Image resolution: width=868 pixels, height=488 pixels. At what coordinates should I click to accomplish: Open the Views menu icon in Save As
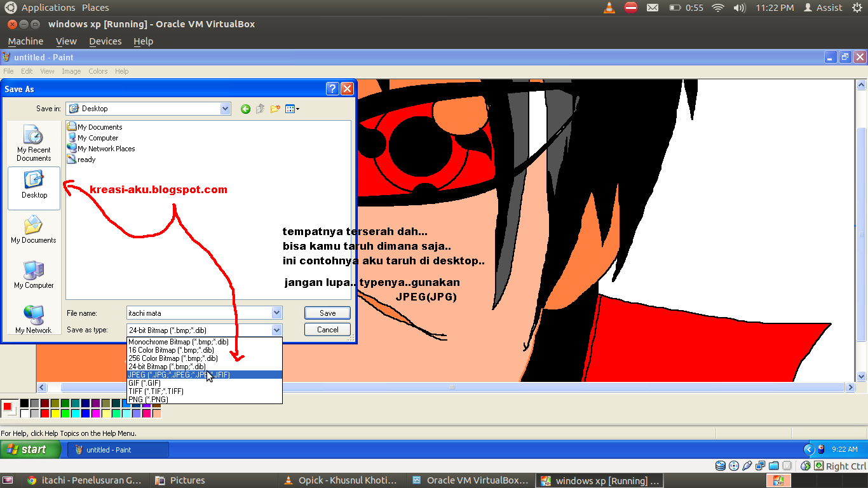292,109
